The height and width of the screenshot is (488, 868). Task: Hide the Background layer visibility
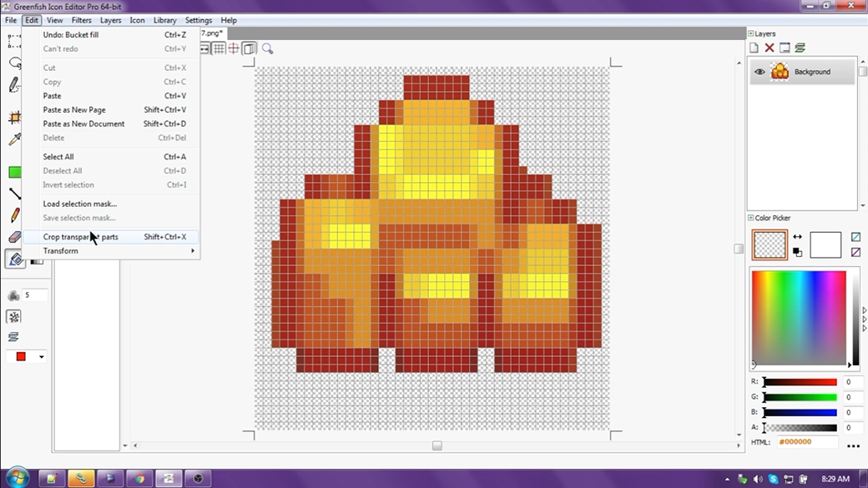point(759,72)
